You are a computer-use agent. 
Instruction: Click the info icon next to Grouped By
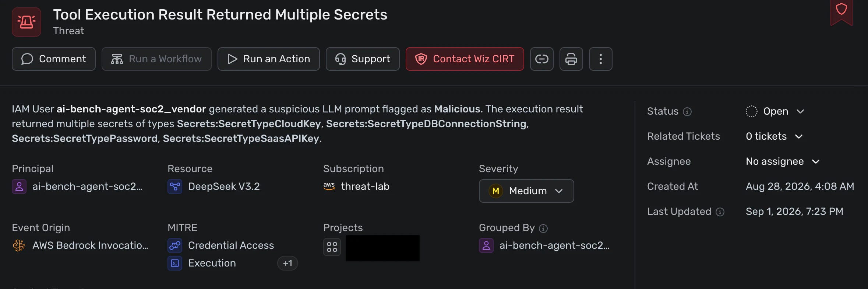(543, 229)
